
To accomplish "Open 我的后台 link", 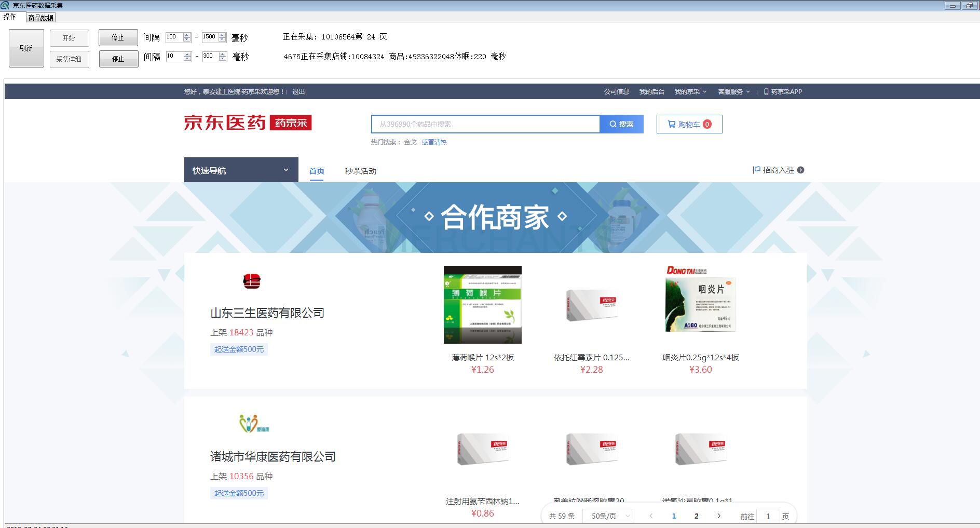I will point(652,92).
